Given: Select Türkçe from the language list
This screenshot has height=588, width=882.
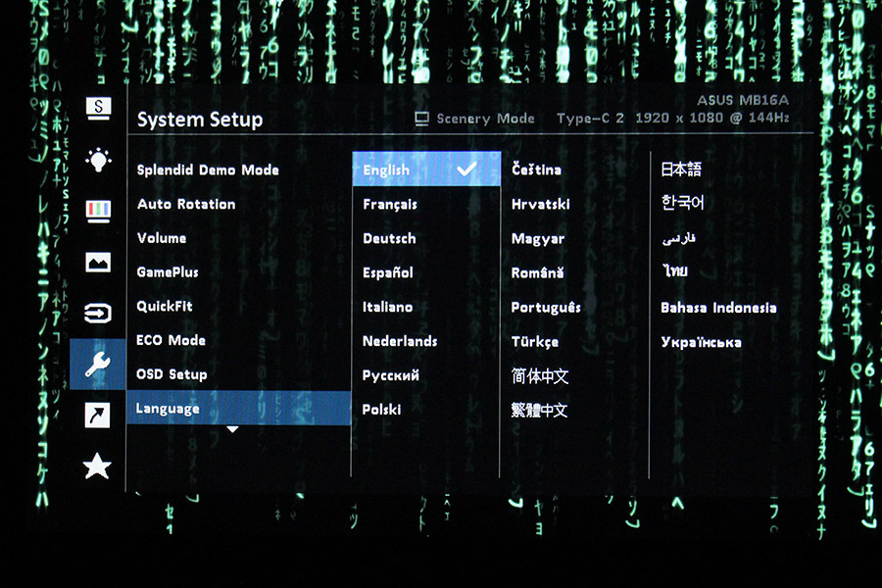Looking at the screenshot, I should (534, 342).
